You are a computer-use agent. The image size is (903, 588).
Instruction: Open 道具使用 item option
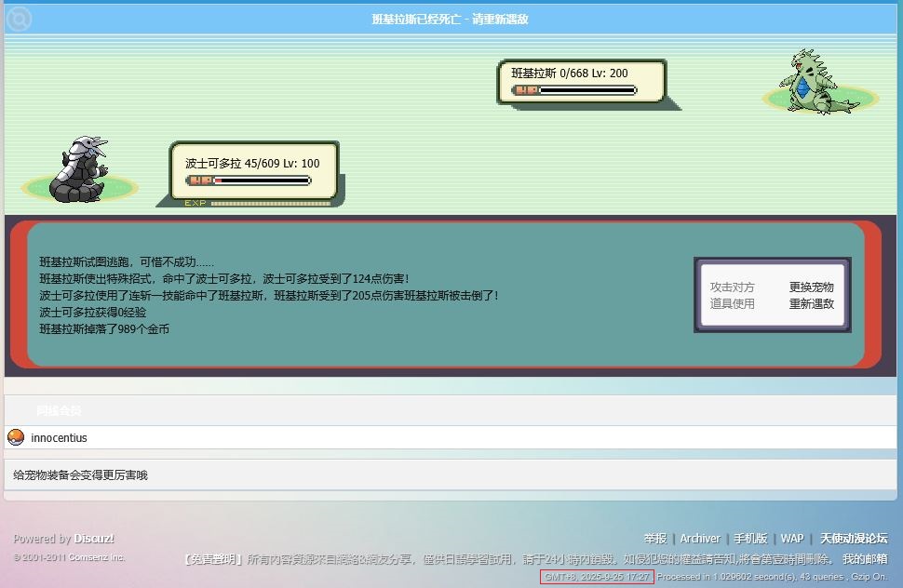coord(732,304)
